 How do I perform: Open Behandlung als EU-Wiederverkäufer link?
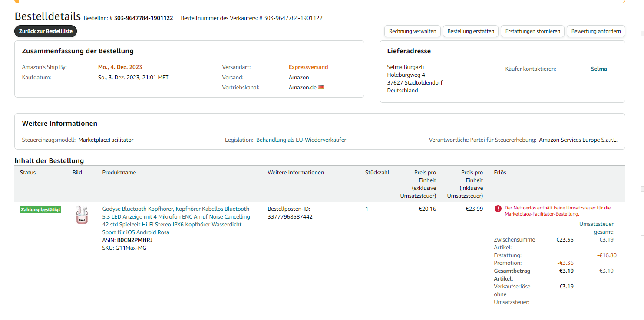click(301, 140)
